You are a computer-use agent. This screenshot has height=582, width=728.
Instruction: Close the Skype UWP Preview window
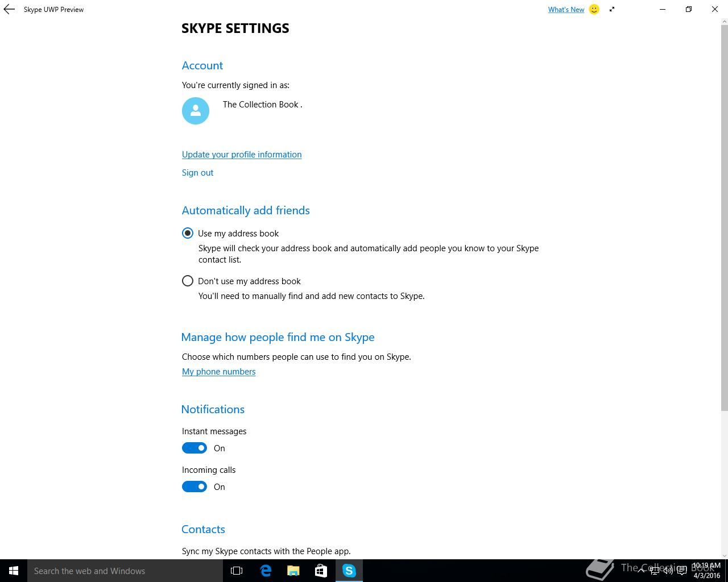[x=715, y=9]
